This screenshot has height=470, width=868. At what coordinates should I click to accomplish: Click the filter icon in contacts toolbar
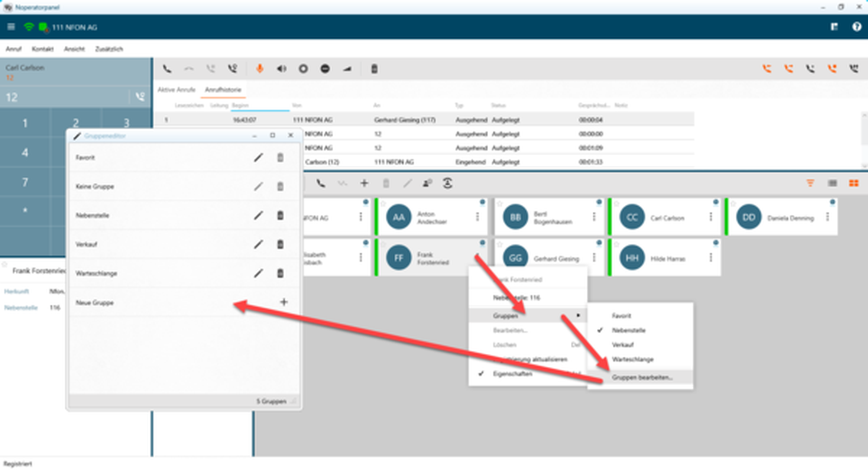(x=810, y=183)
